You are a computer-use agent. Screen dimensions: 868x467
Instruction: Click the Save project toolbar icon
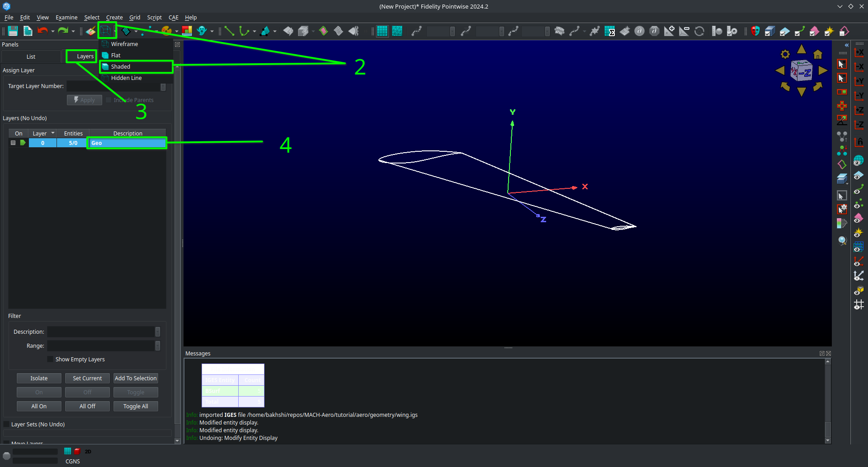(x=13, y=31)
